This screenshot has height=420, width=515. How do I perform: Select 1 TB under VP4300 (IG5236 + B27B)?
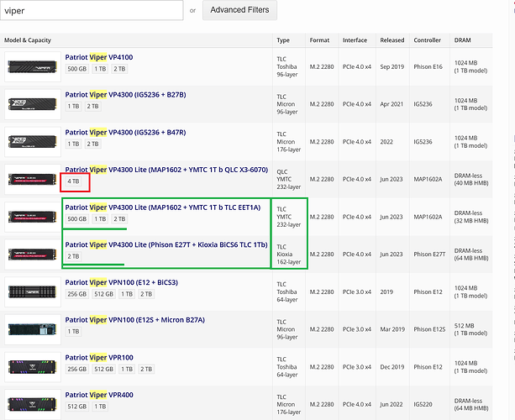pyautogui.click(x=73, y=107)
